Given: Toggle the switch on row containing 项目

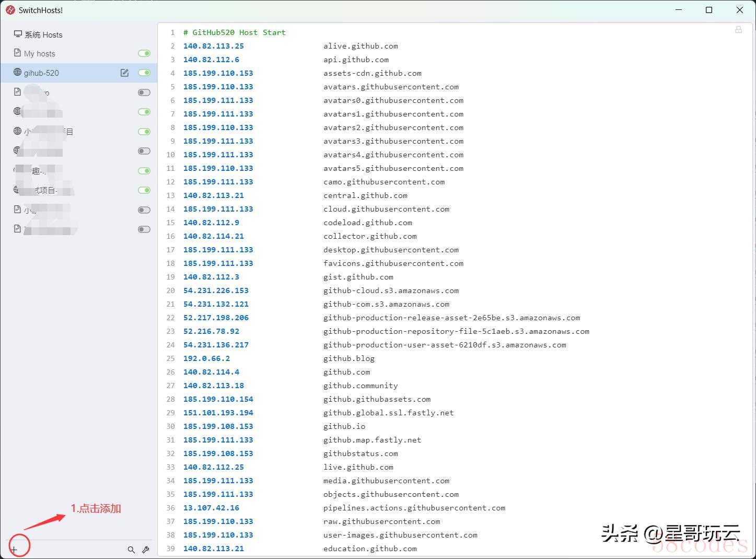Looking at the screenshot, I should 144,190.
